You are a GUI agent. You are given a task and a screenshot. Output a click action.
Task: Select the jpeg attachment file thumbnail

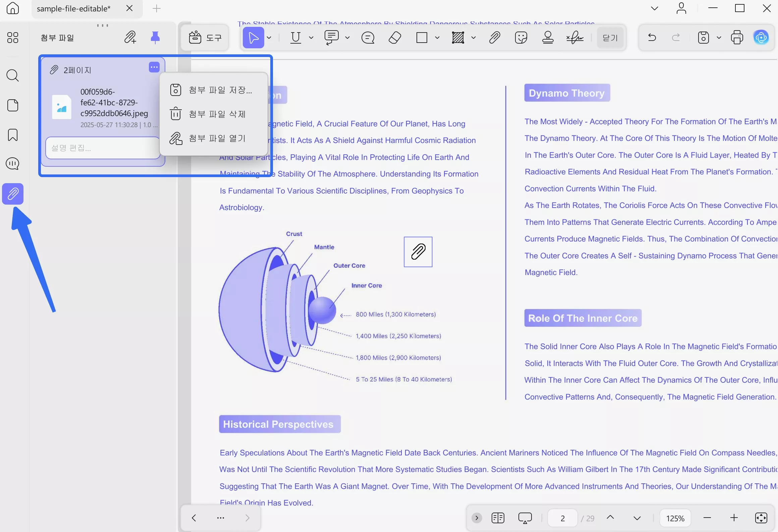click(61, 107)
